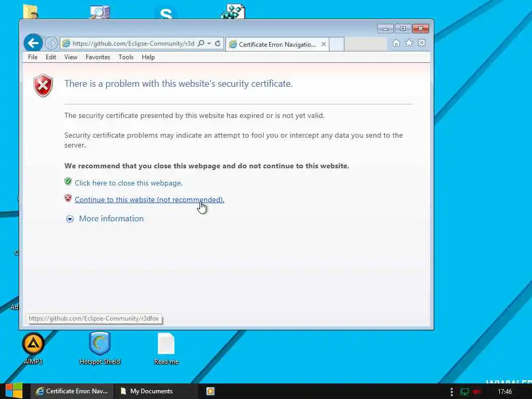Open the Windows Start button
The height and width of the screenshot is (399, 532).
(14, 391)
